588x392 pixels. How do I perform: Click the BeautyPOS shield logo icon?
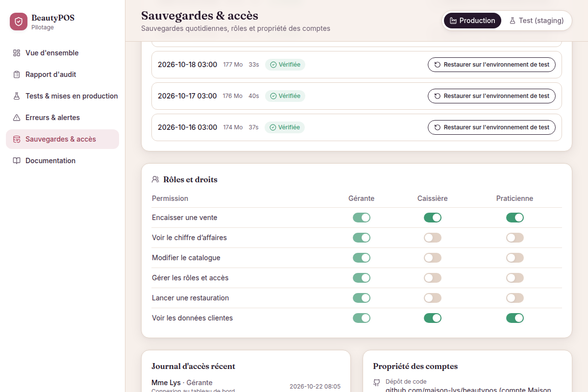[x=19, y=22]
